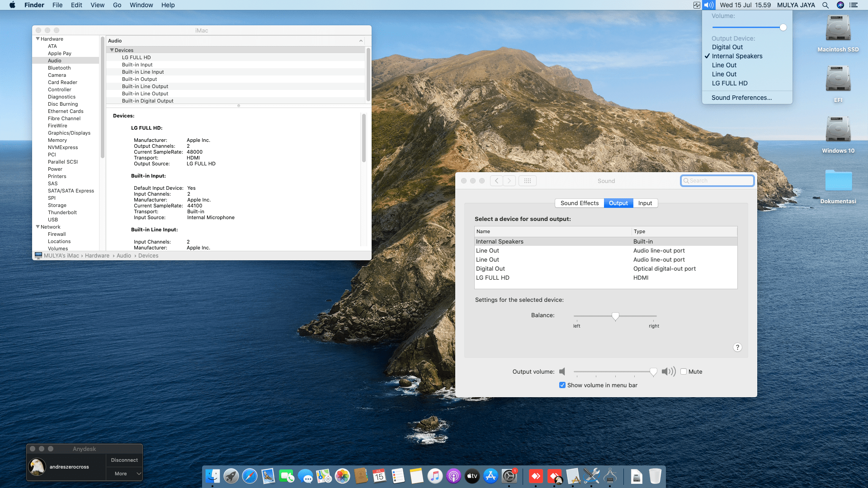Open Siri from the menu bar

(840, 5)
